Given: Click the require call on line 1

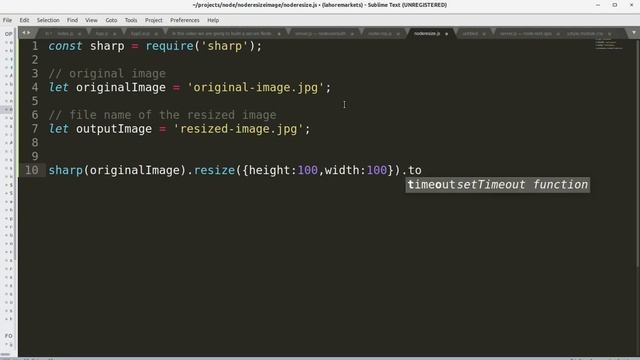Looking at the screenshot, I should click(169, 46).
